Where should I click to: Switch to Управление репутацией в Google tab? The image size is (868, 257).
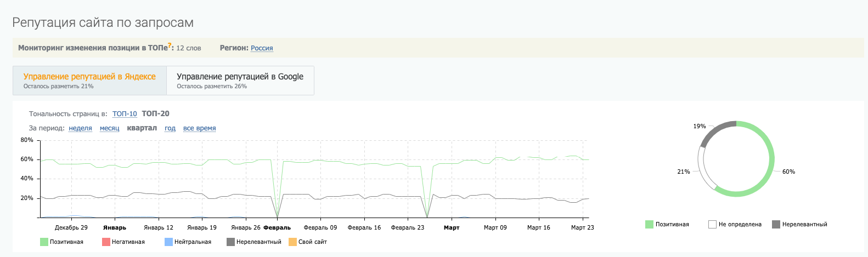[240, 81]
